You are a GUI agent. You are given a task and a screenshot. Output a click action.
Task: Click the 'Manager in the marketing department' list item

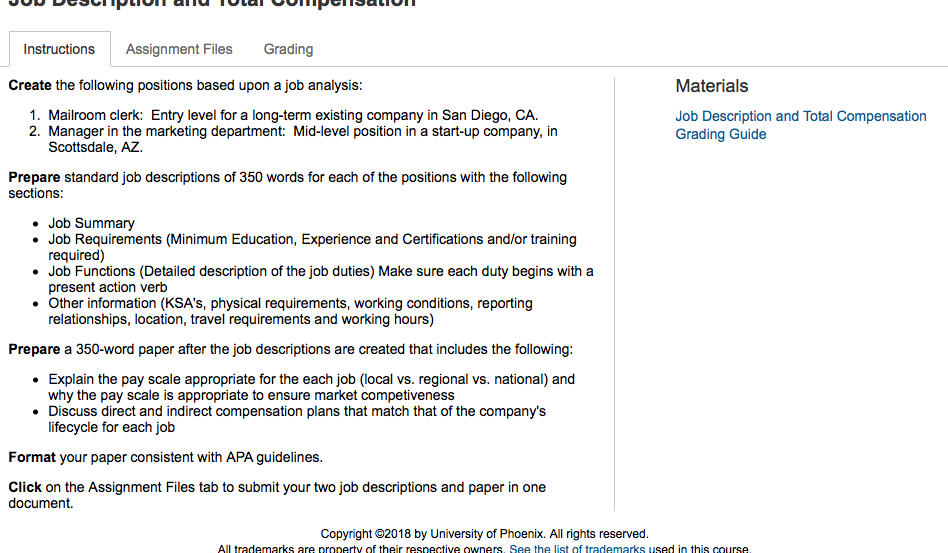[303, 139]
